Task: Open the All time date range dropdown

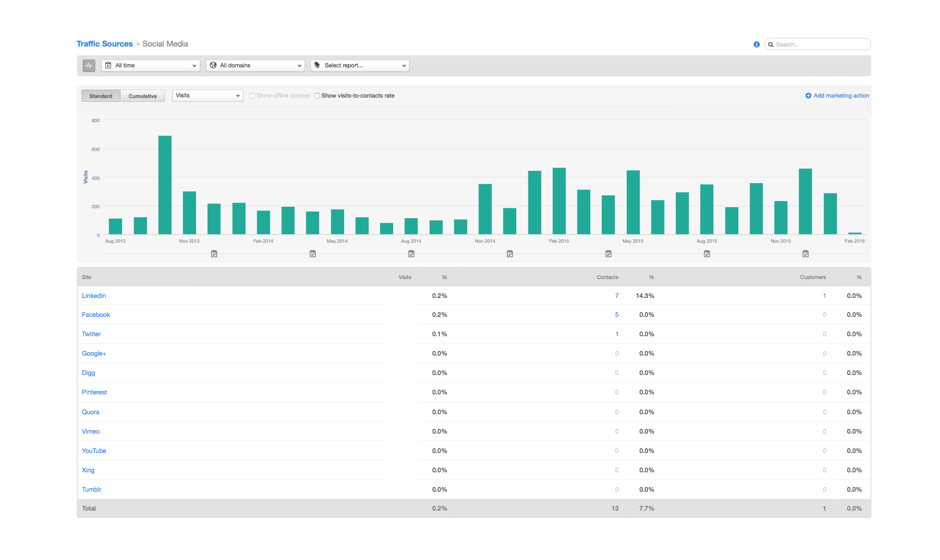Action: [151, 66]
